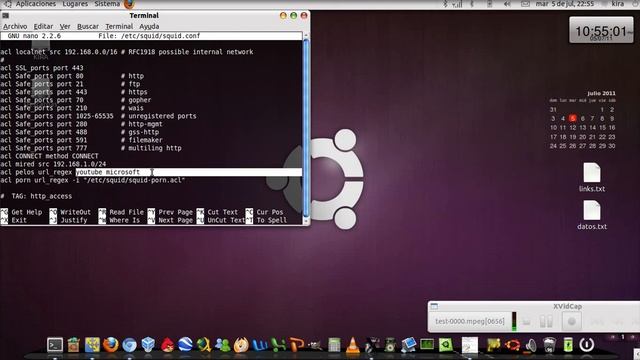Open the Ayuda menu in Terminal
The height and width of the screenshot is (360, 640).
(149, 26)
